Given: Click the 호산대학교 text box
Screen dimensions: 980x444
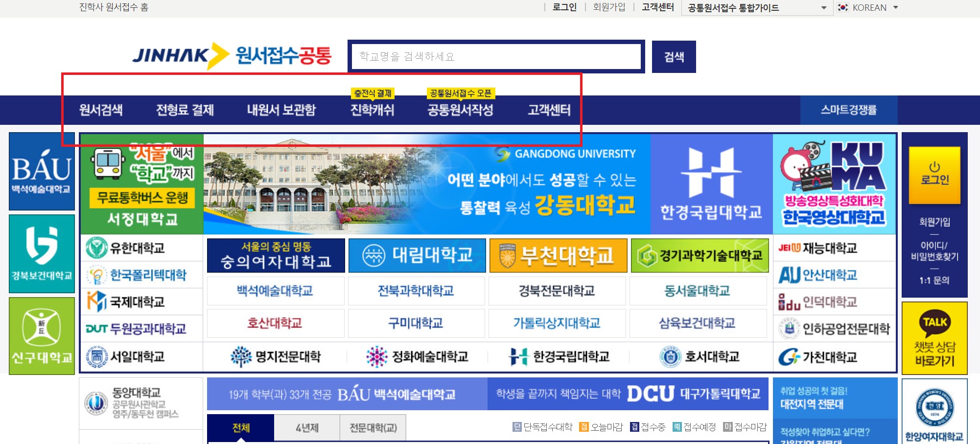Looking at the screenshot, I should pyautogui.click(x=276, y=323).
